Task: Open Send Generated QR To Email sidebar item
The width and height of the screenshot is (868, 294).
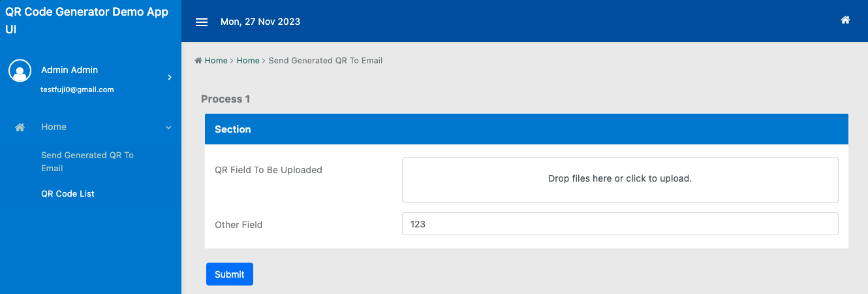Action: click(x=87, y=161)
